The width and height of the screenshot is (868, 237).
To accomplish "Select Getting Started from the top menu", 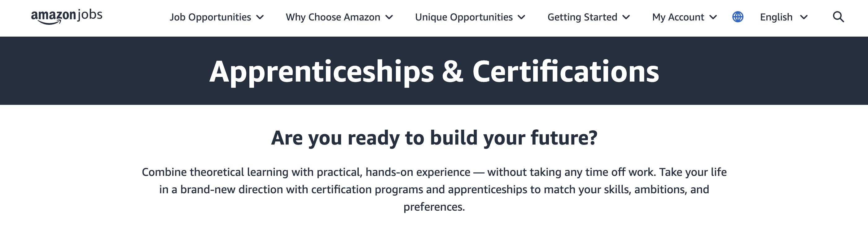I will click(x=582, y=17).
